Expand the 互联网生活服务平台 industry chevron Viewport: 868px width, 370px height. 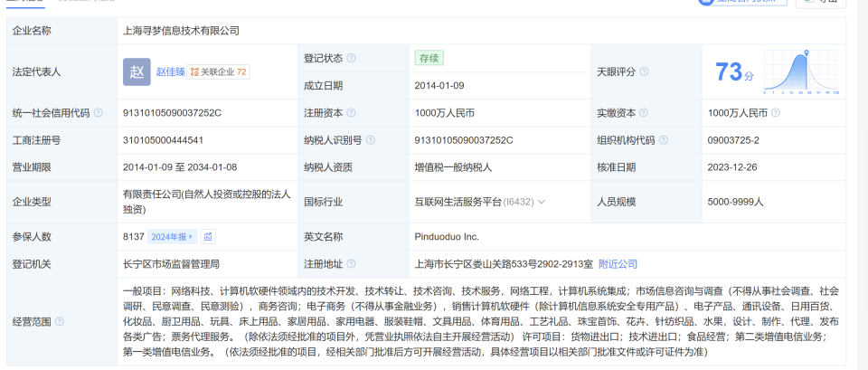(x=542, y=202)
